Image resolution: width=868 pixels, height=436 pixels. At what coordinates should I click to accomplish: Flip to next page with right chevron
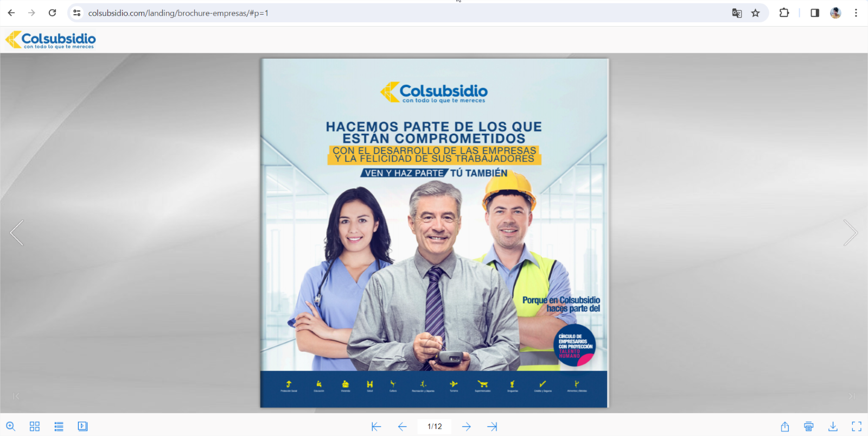coord(850,233)
